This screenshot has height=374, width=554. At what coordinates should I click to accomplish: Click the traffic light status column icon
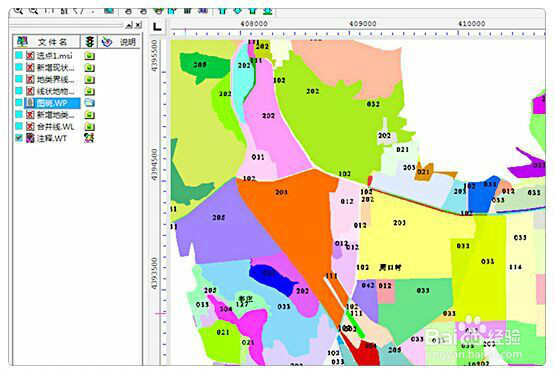click(90, 42)
